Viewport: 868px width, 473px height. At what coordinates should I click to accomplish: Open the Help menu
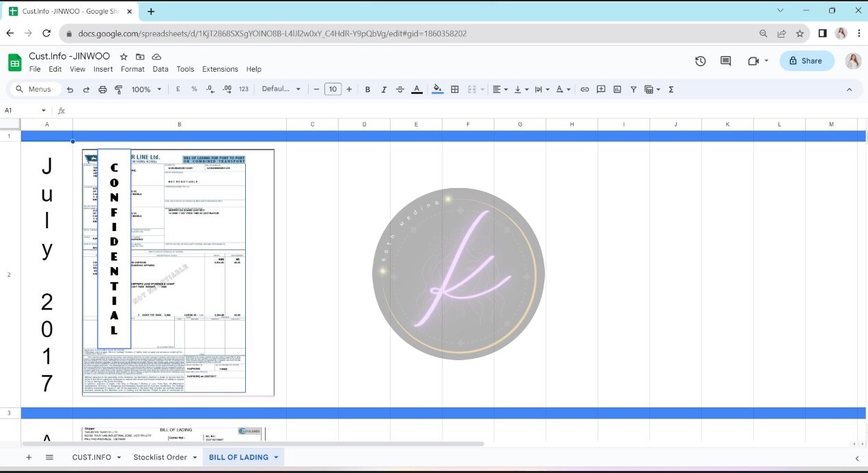254,69
